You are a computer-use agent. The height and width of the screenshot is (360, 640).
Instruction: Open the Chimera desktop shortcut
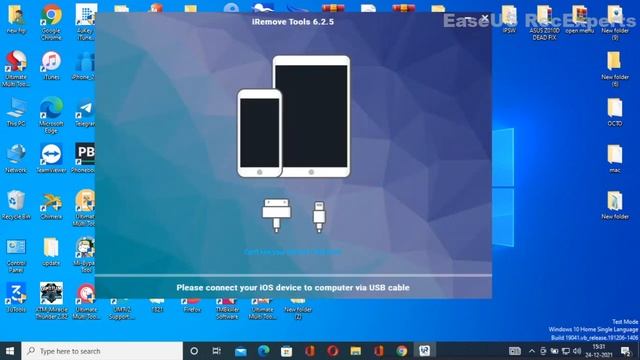pyautogui.click(x=51, y=205)
